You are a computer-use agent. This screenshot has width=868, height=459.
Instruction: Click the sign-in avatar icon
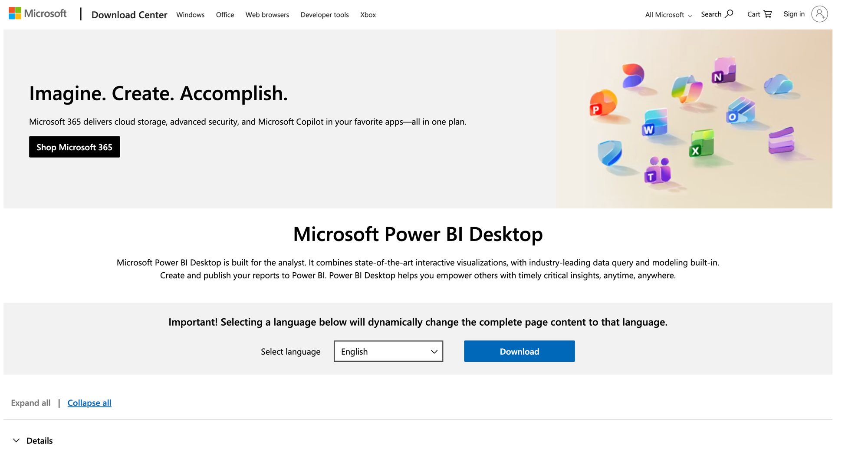tap(819, 14)
